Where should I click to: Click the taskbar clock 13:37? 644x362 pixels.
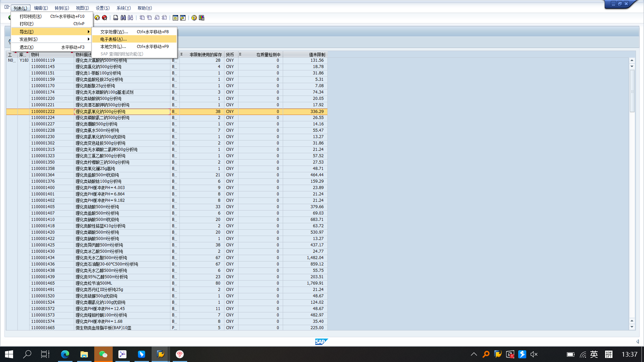click(629, 354)
